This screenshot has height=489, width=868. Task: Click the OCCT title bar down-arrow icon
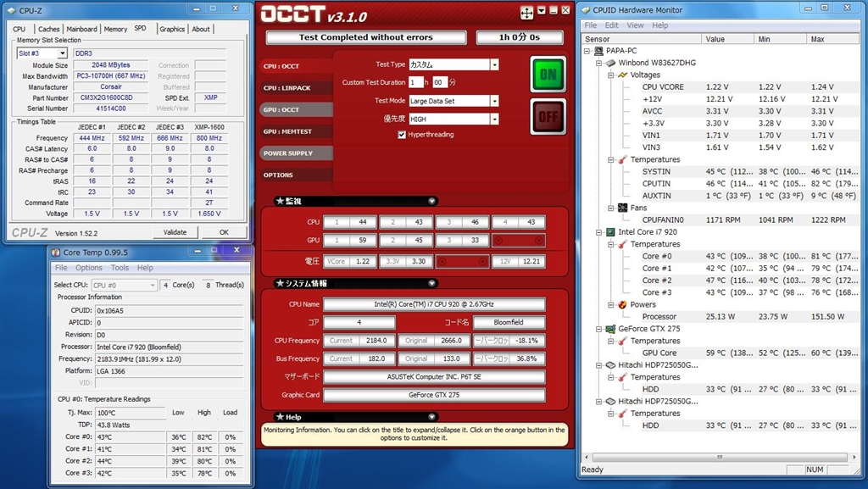point(542,10)
